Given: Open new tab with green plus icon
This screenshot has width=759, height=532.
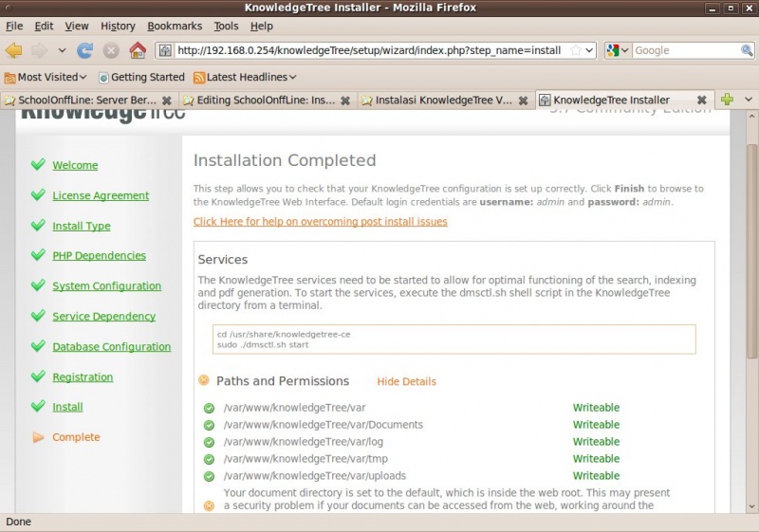Looking at the screenshot, I should coord(727,100).
